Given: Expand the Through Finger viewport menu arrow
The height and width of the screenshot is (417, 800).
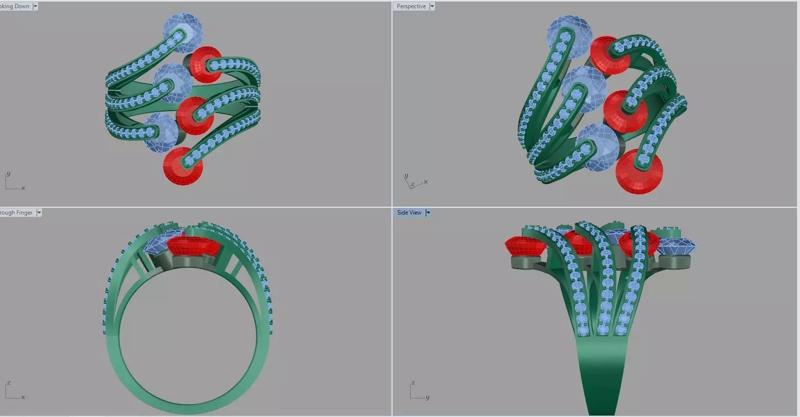Looking at the screenshot, I should click(39, 212).
